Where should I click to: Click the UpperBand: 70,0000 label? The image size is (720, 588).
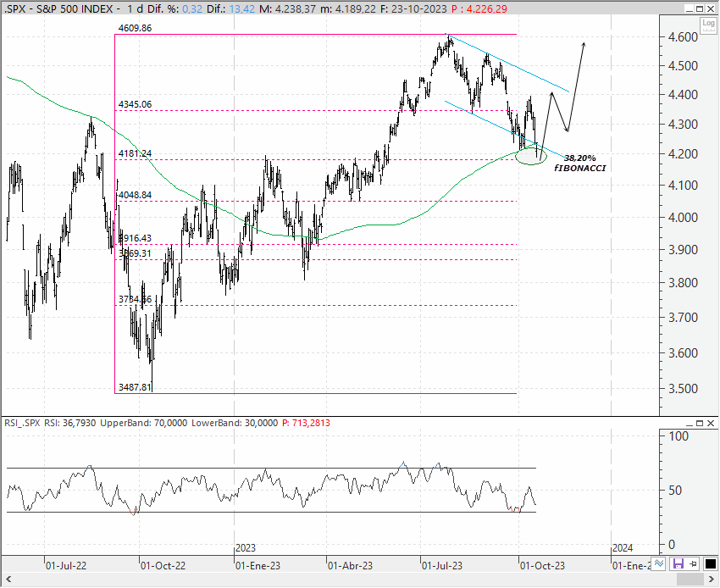(144, 423)
